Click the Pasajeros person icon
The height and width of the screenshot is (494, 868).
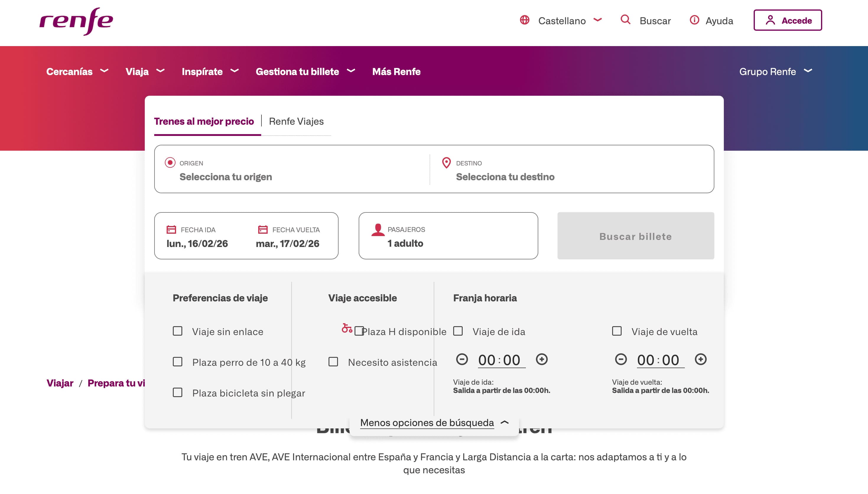[378, 230]
